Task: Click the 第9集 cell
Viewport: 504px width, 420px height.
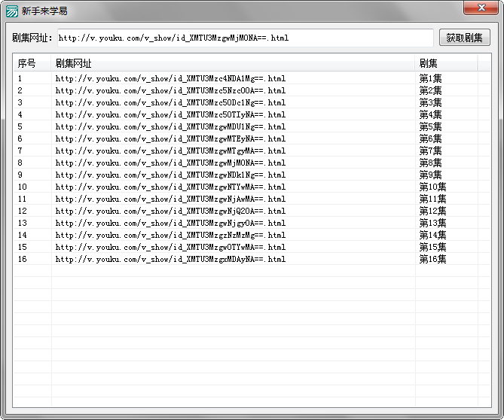Action: tap(430, 175)
